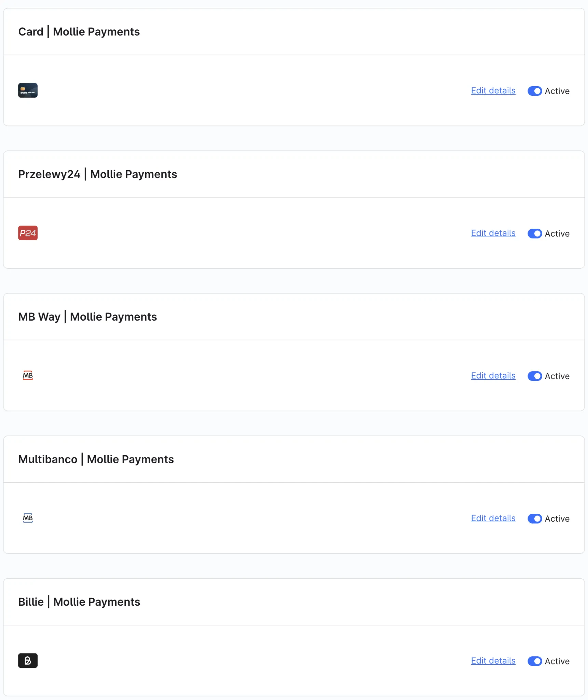Switch off Billie active toggle
588x700 pixels.
(535, 661)
